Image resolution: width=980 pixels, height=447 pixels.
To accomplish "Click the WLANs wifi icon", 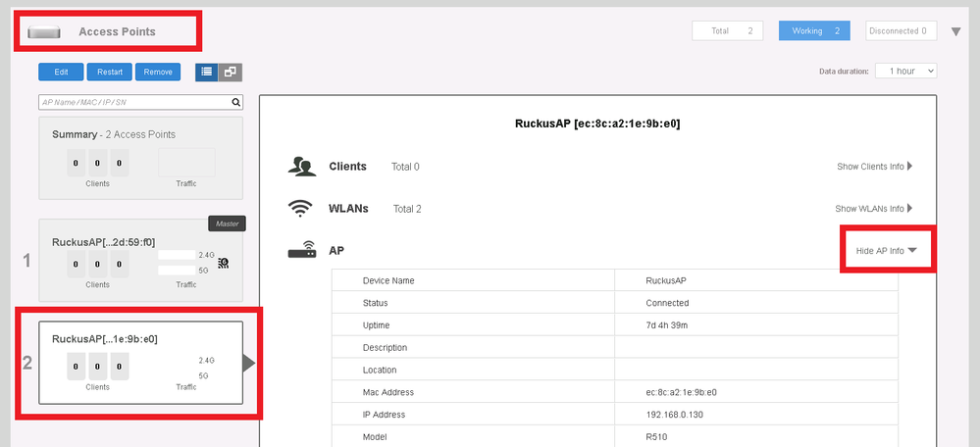I will [301, 209].
